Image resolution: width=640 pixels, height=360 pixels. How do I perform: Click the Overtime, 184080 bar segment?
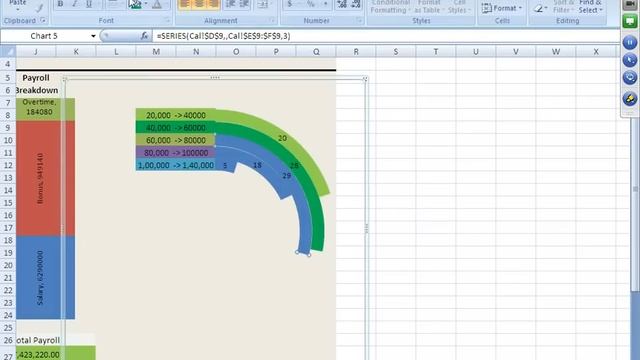45,109
